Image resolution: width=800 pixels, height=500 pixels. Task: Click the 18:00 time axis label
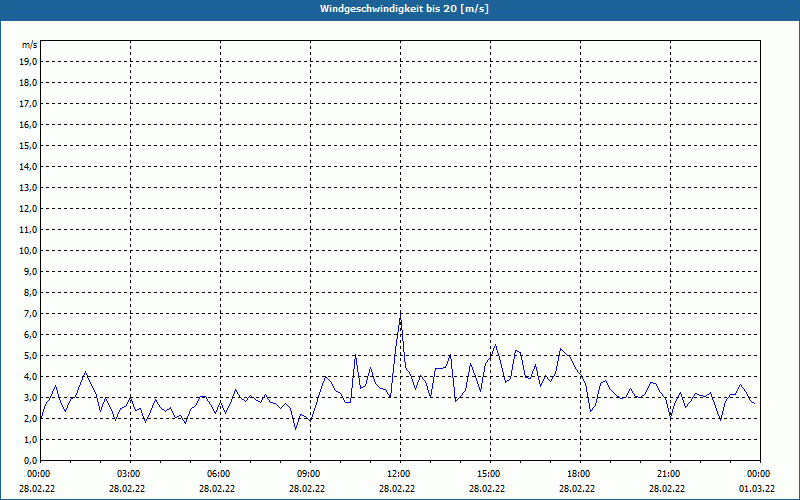579,474
